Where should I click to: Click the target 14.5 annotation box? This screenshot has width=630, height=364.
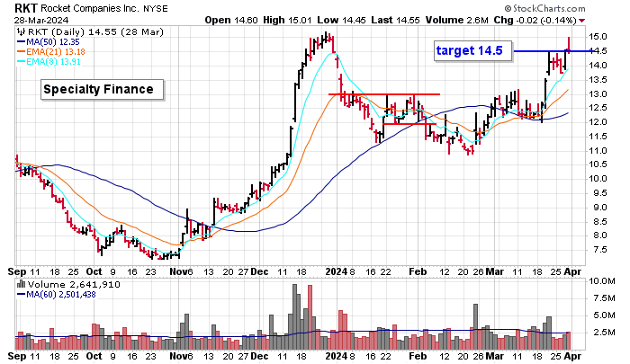pyautogui.click(x=472, y=50)
